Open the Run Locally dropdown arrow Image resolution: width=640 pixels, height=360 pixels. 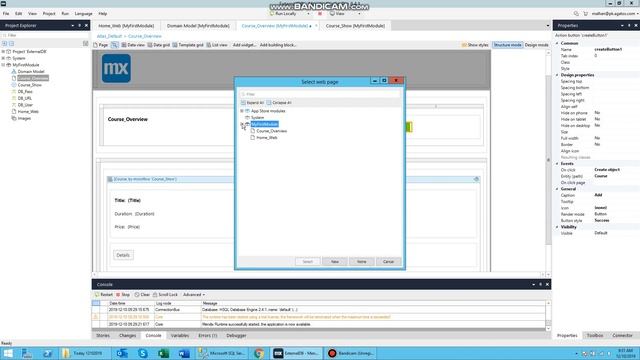308,13
